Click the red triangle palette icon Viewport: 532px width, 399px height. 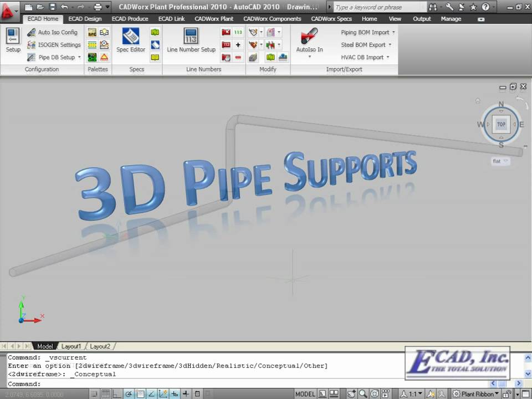point(104,57)
